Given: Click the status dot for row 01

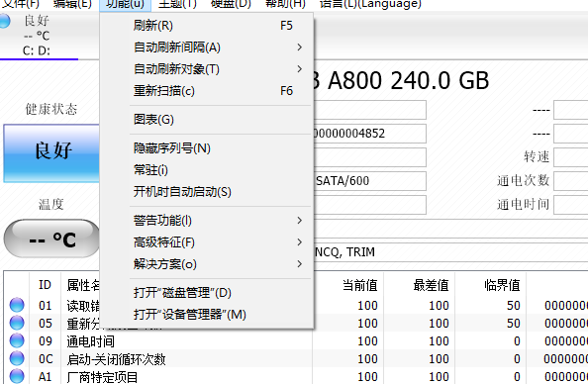Looking at the screenshot, I should pos(17,305).
